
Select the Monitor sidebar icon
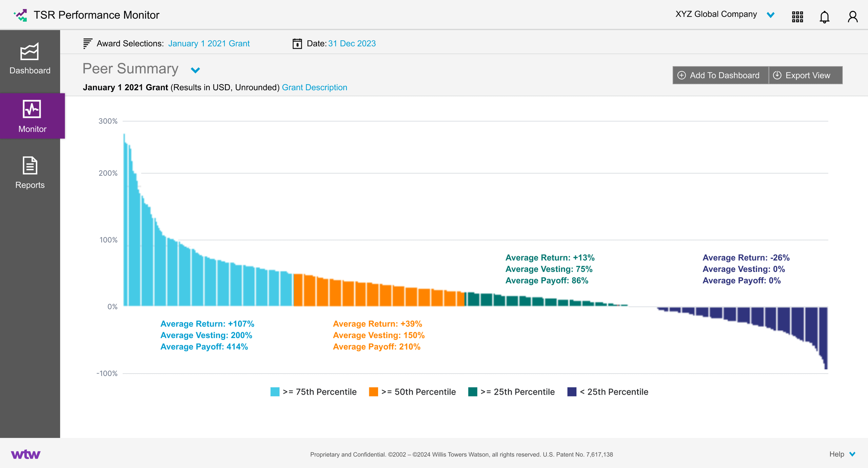point(31,115)
